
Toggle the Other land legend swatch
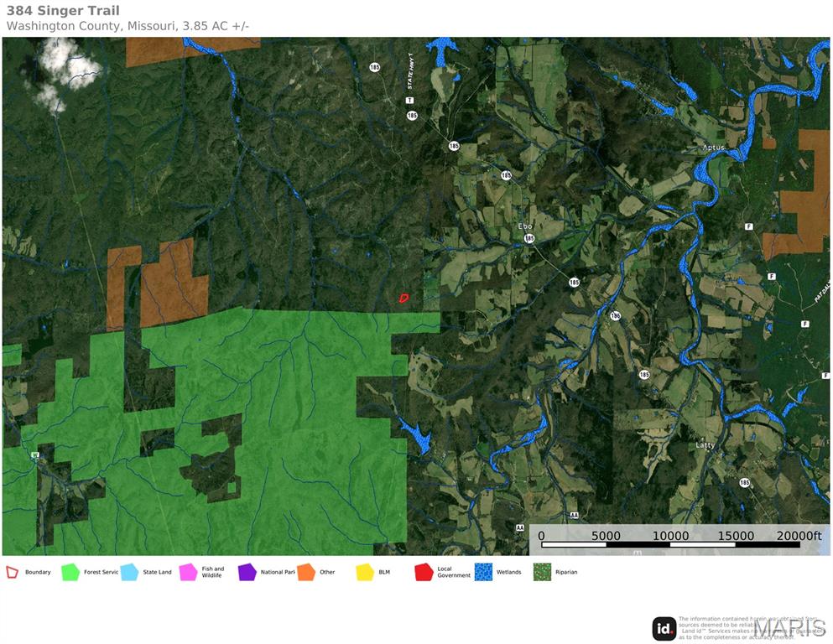[308, 571]
